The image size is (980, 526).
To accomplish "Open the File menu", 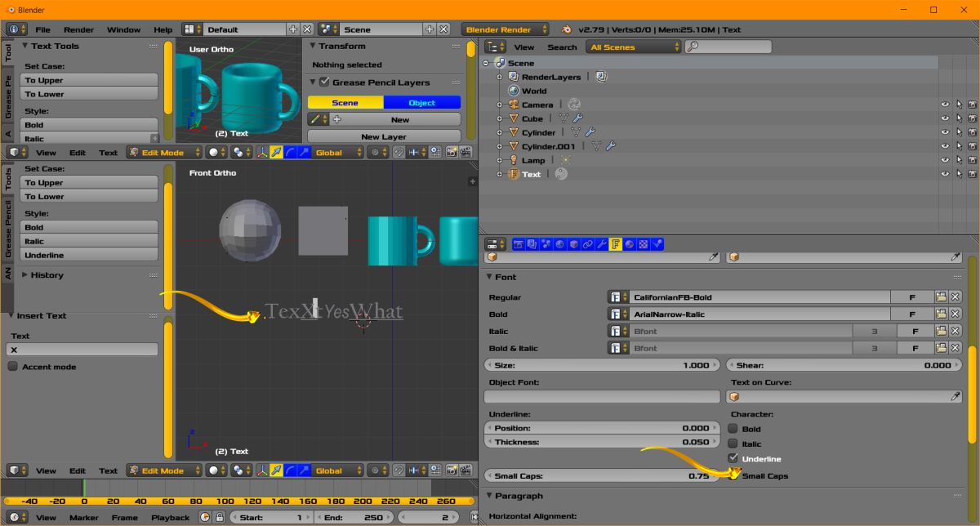I will 42,29.
